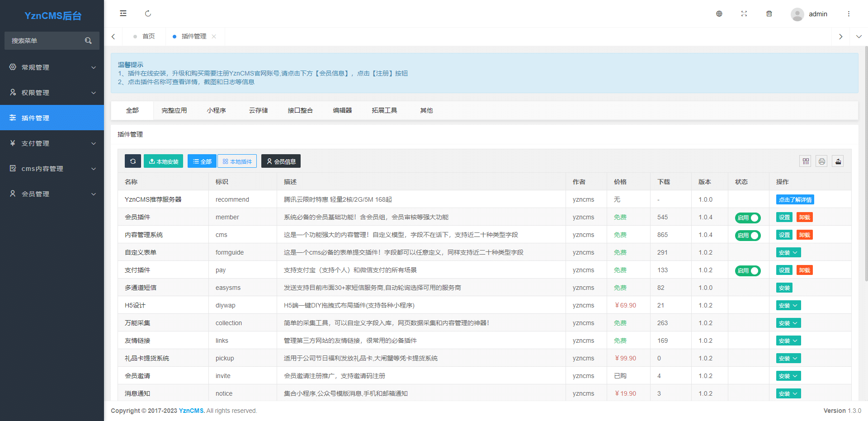This screenshot has height=421, width=868.
Task: Toggle fullscreen mode icon
Action: [744, 14]
